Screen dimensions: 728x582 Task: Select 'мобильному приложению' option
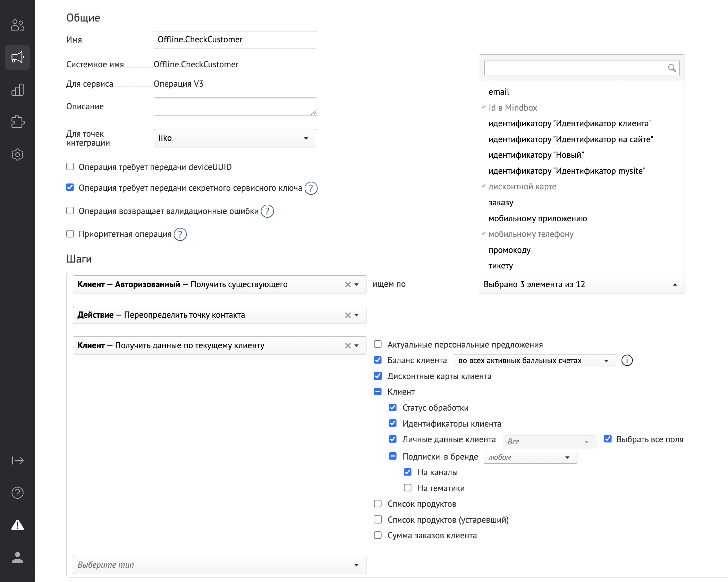pyautogui.click(x=582, y=219)
